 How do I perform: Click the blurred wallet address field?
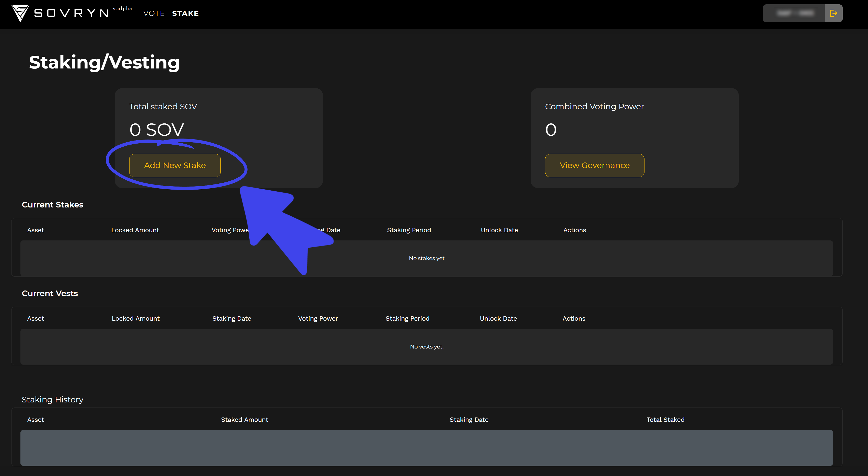pos(793,13)
